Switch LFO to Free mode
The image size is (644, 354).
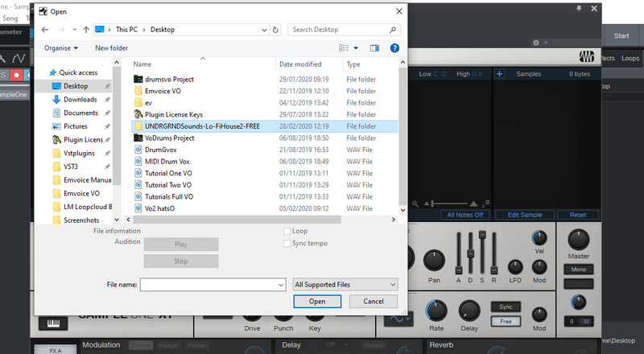pos(506,322)
